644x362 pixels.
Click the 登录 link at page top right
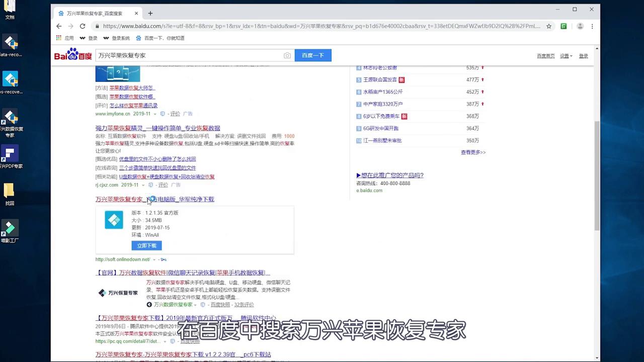[x=583, y=56]
